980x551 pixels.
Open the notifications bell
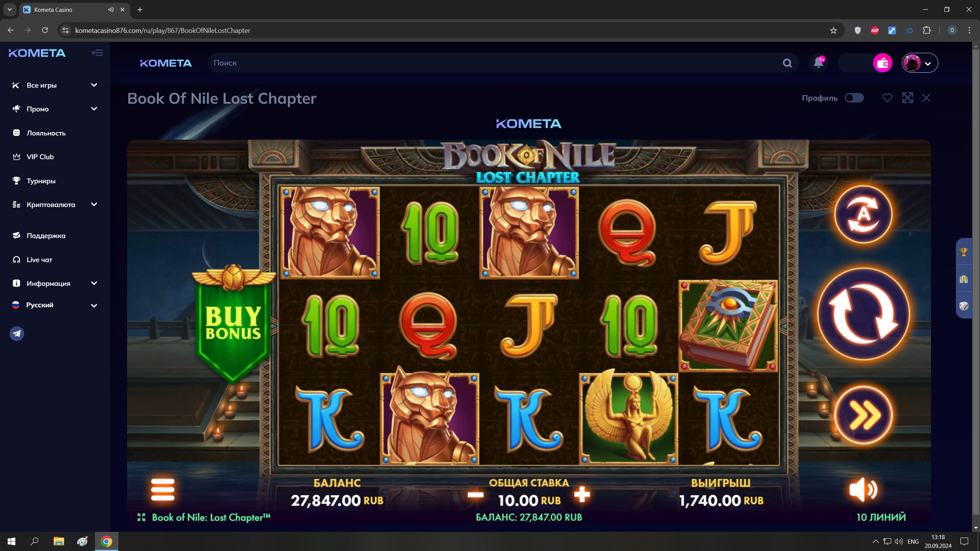(818, 62)
